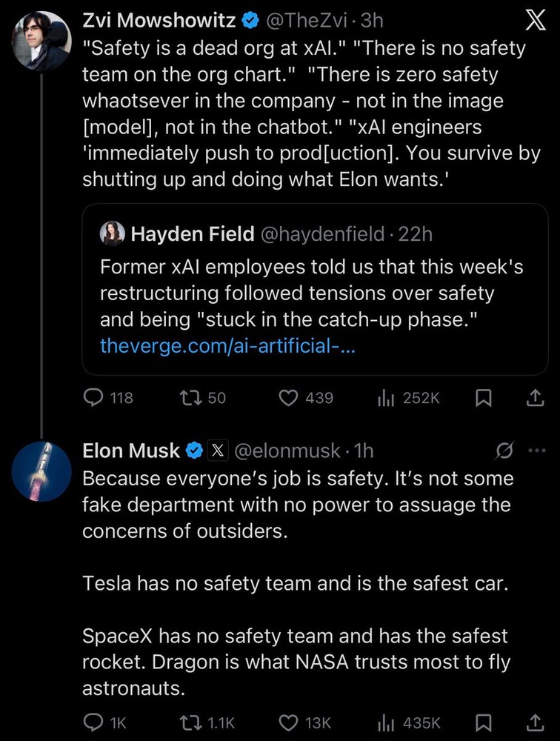Click the Grok icon on Elon's post
The height and width of the screenshot is (741, 560).
pyautogui.click(x=504, y=450)
